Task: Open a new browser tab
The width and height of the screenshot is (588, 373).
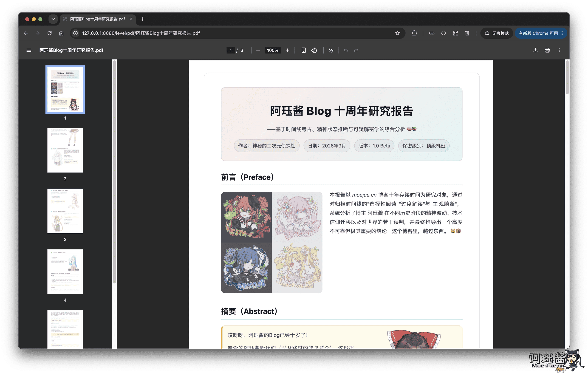Action: click(142, 19)
